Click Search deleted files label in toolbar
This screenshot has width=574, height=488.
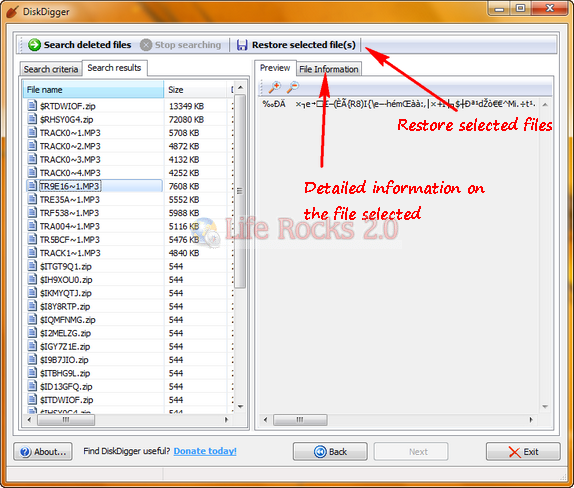coord(87,45)
